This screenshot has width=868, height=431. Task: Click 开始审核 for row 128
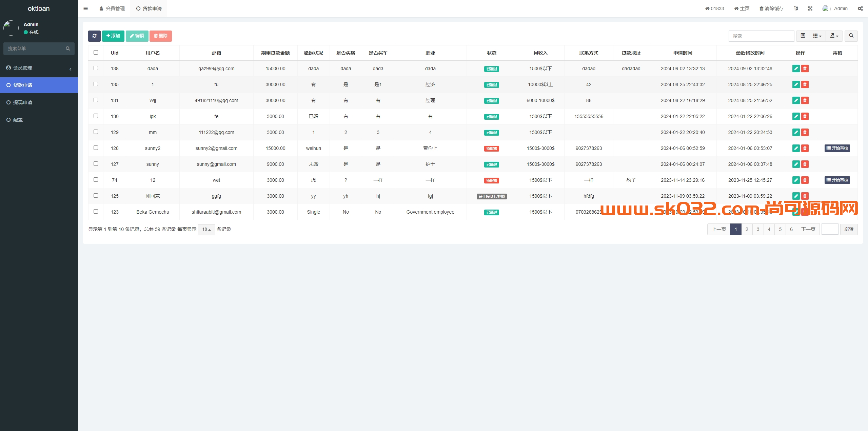837,148
